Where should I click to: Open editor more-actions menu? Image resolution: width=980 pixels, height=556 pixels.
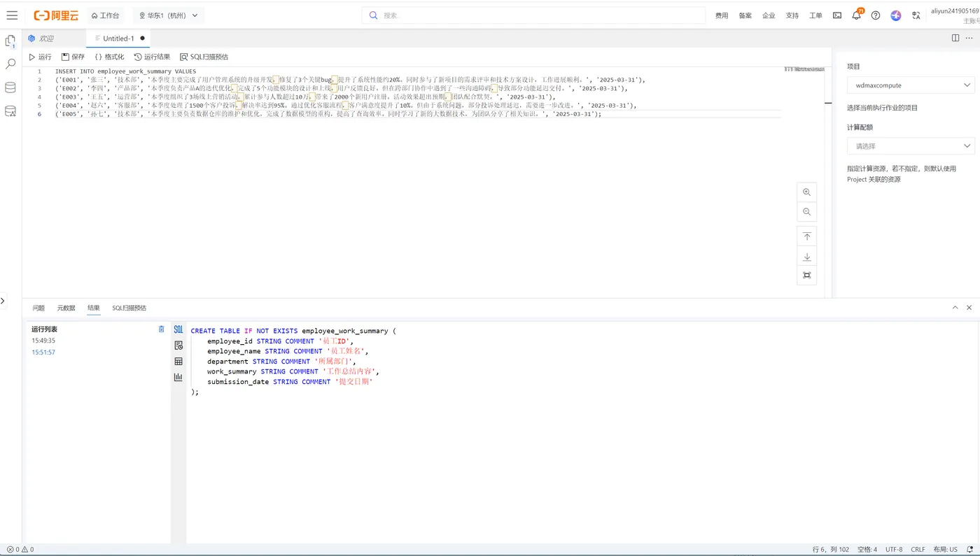(x=969, y=38)
